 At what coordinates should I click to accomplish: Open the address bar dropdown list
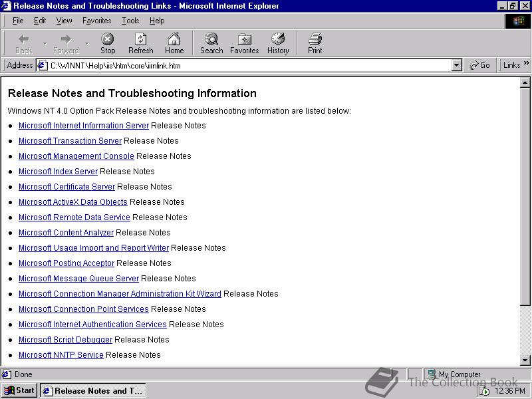point(457,65)
